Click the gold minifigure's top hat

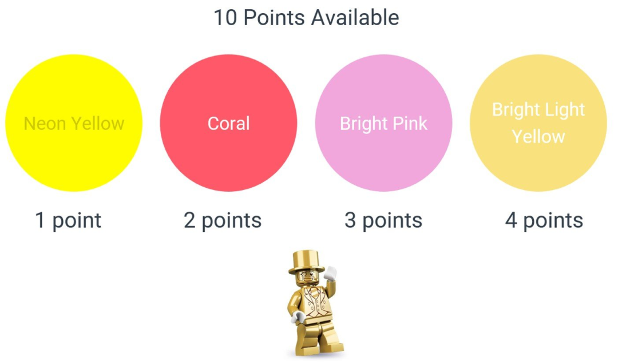306,261
